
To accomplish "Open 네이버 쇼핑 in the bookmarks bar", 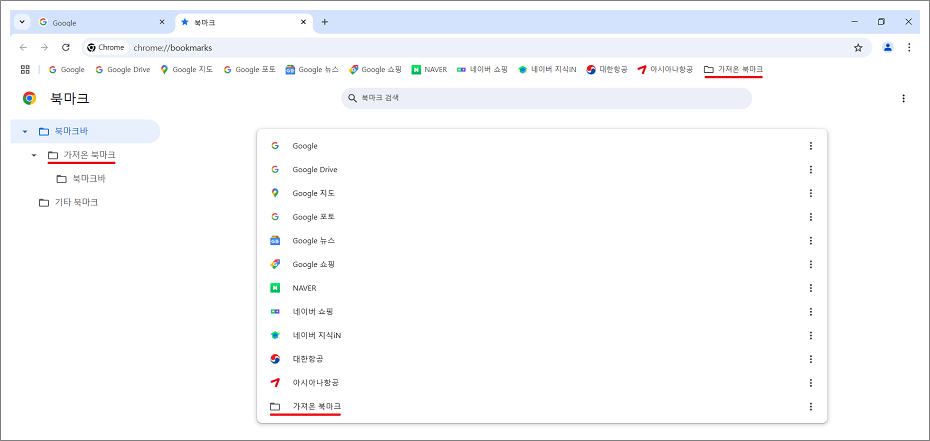I will coord(482,69).
